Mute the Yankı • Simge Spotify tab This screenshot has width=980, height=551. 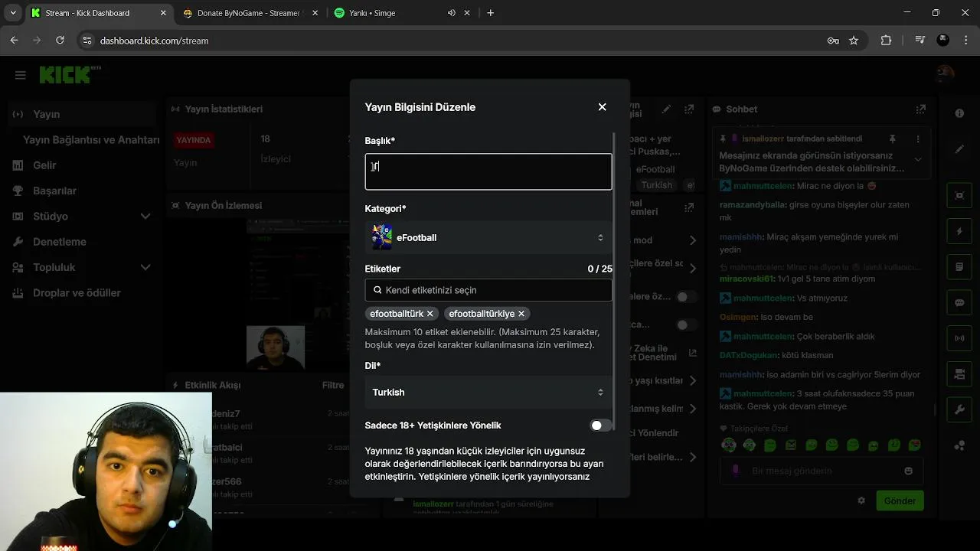point(451,13)
